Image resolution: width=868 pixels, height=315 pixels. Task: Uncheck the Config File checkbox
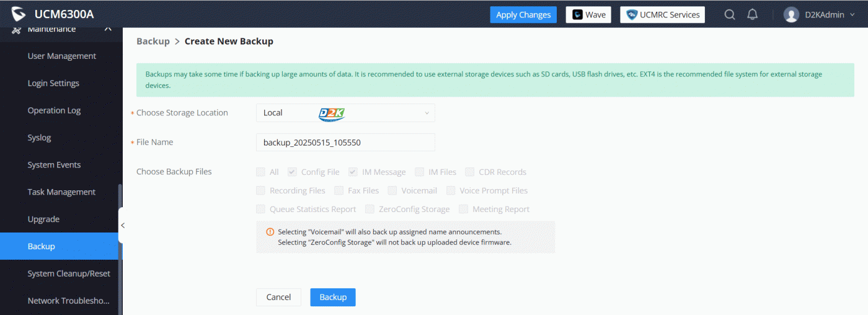(292, 172)
